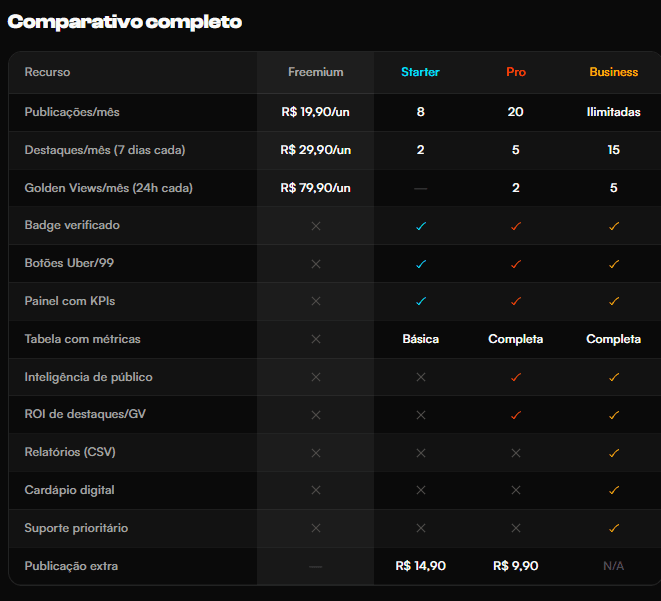Image resolution: width=661 pixels, height=601 pixels.
Task: Click the Ilimitadas value under Business
Action: tap(614, 112)
